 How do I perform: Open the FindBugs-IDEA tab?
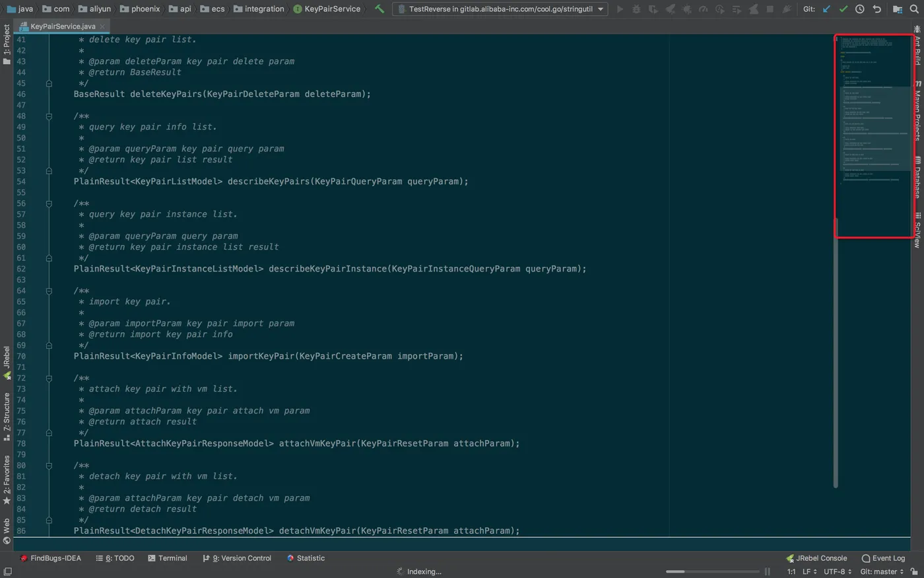pos(50,558)
